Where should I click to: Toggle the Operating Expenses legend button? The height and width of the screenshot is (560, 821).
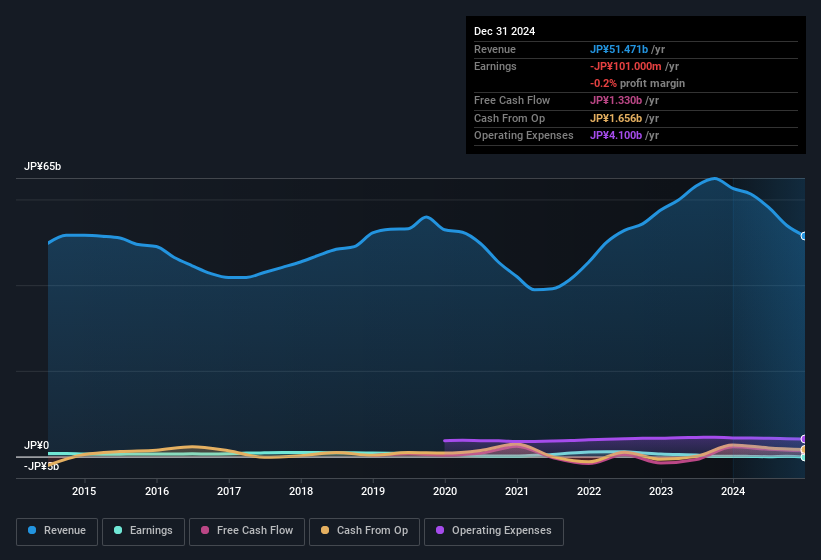tap(494, 531)
